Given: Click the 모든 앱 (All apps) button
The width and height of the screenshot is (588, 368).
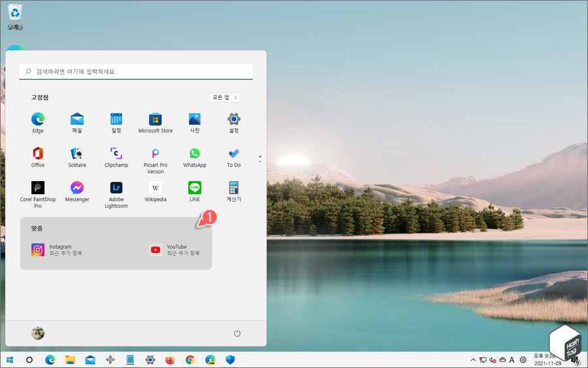Looking at the screenshot, I should pyautogui.click(x=225, y=97).
